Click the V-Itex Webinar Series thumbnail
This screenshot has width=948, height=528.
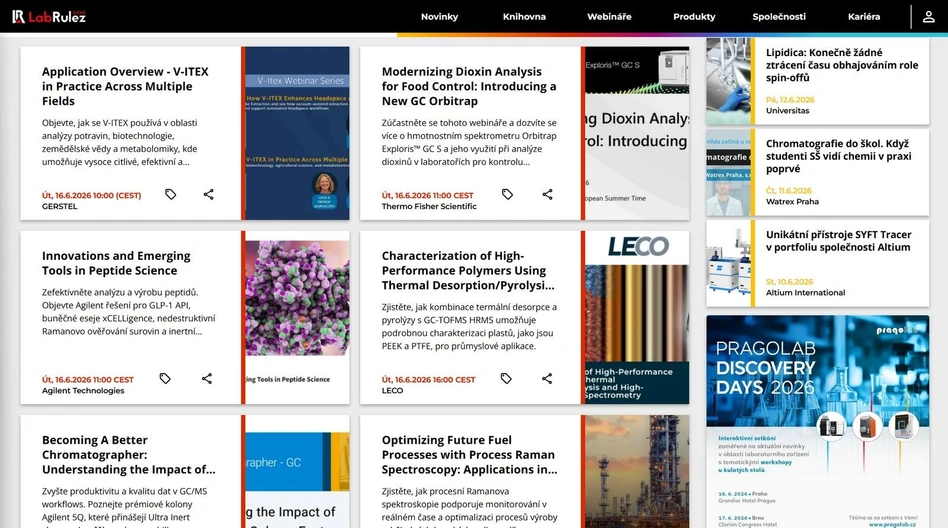pos(297,133)
